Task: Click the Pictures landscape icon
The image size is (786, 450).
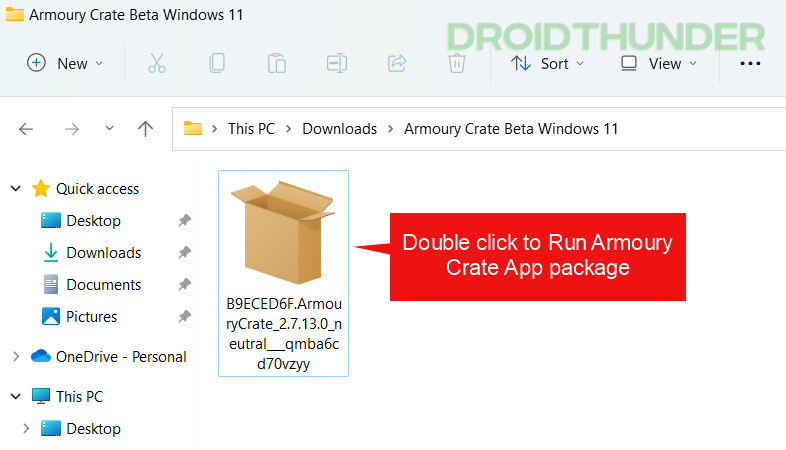Action: pos(51,317)
